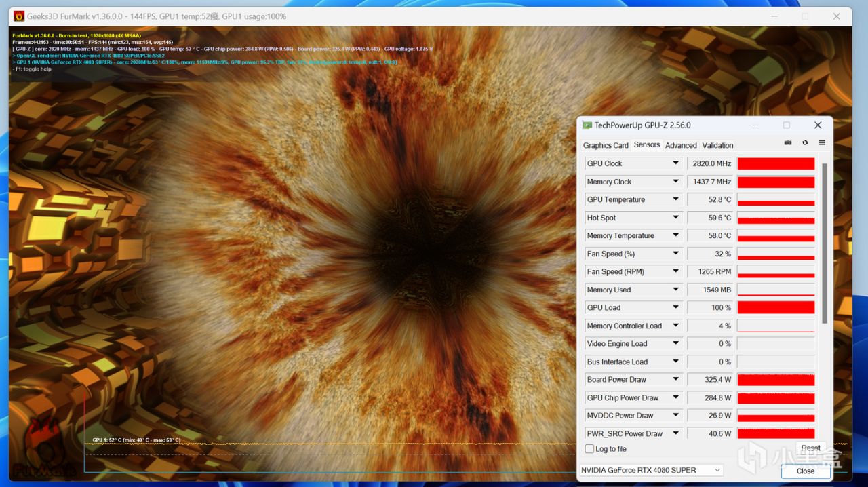The image size is (868, 487).
Task: Click the 59.6 °C hot spot value
Action: tap(711, 218)
